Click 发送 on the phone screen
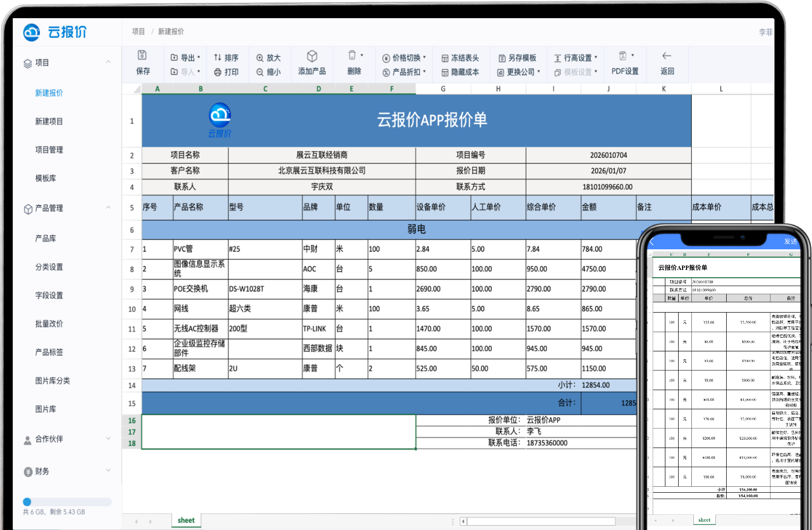Image resolution: width=812 pixels, height=530 pixels. tap(790, 241)
